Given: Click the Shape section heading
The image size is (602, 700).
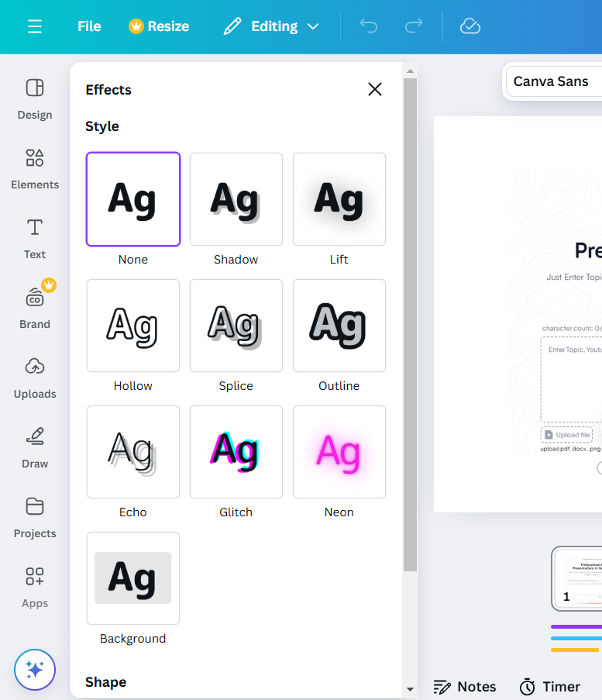Looking at the screenshot, I should (106, 682).
